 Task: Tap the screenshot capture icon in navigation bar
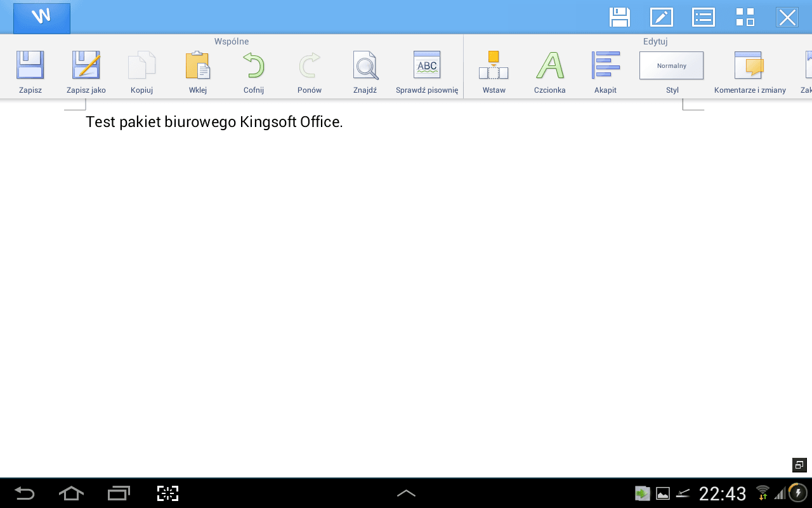167,493
